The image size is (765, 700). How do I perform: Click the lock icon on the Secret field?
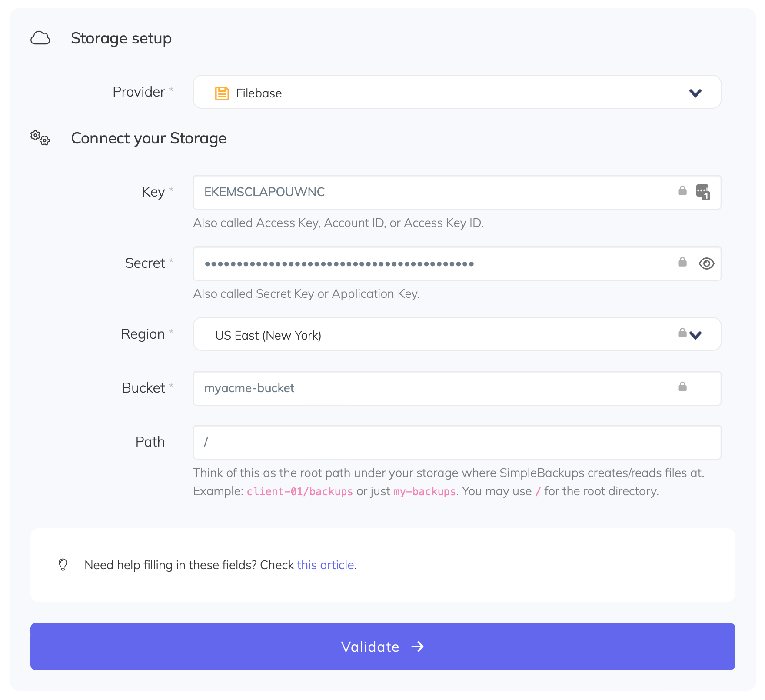(682, 262)
